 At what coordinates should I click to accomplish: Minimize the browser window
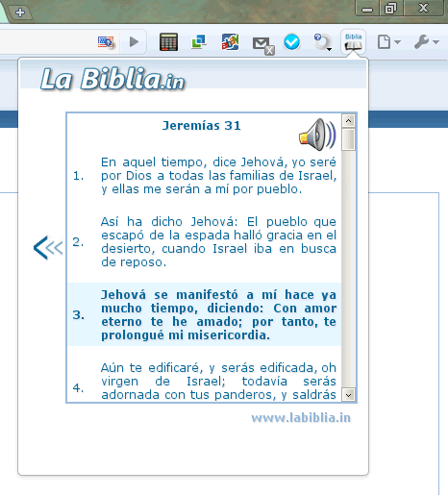point(367,9)
